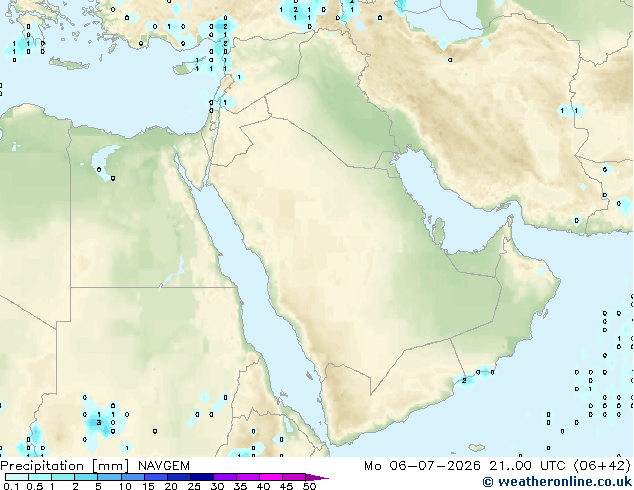This screenshot has width=634, height=490.
Task: Open the weatheronline.co.uk link
Action: point(557,482)
